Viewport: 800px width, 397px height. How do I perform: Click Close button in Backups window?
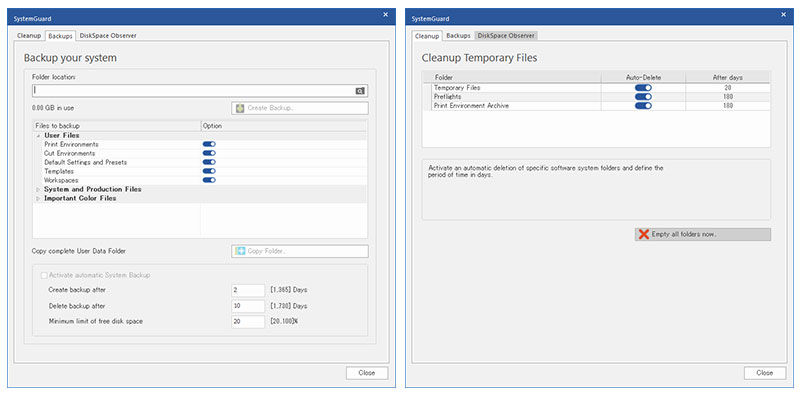tap(367, 373)
